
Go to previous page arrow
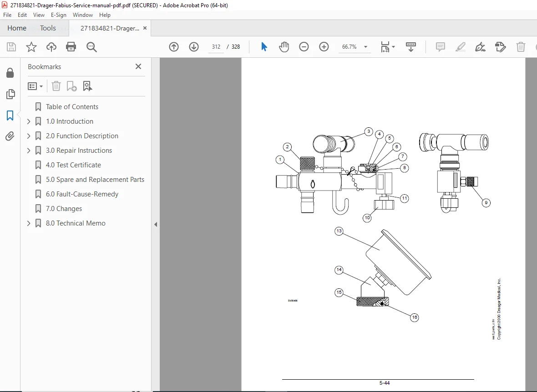pyautogui.click(x=174, y=47)
